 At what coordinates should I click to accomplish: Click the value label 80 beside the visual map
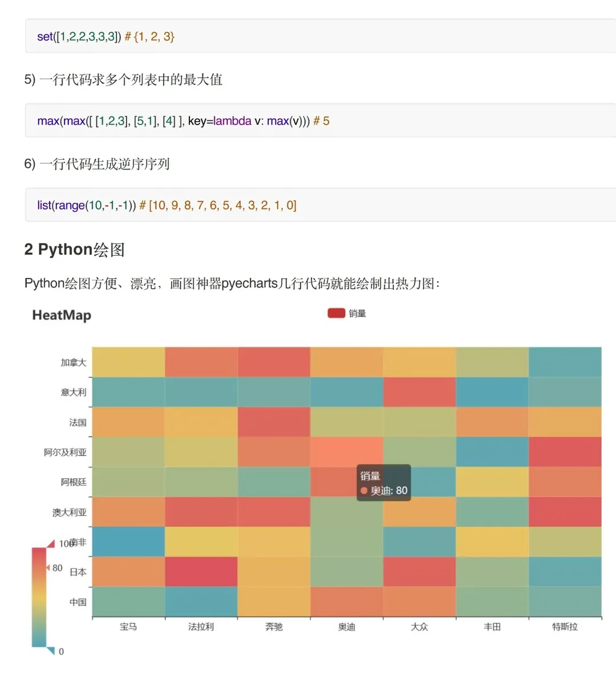[58, 569]
